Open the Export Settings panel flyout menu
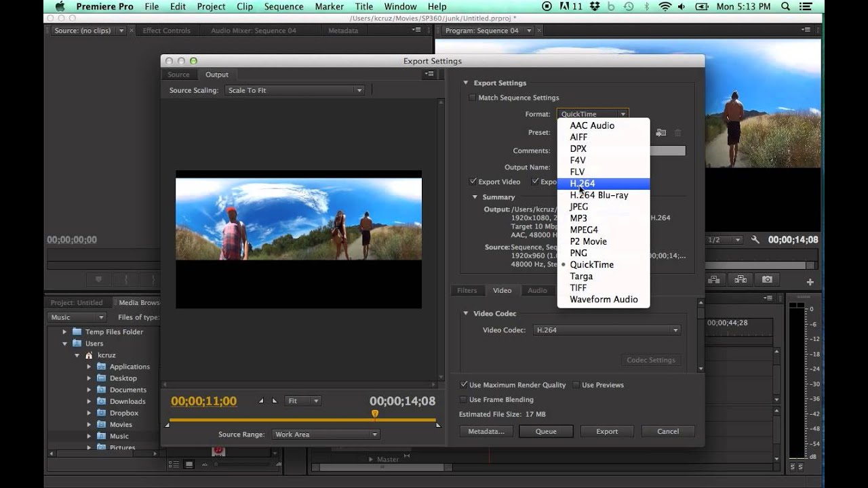This screenshot has width=868, height=488. click(x=429, y=74)
